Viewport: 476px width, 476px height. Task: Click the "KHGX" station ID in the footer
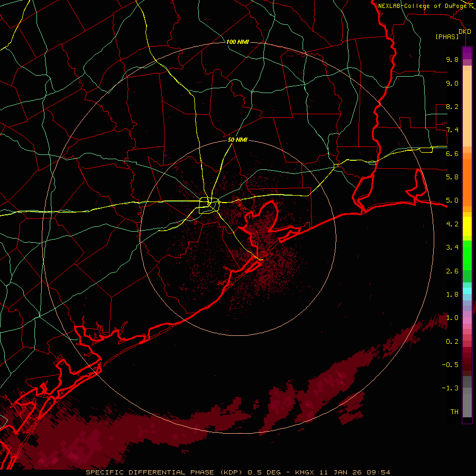click(305, 472)
